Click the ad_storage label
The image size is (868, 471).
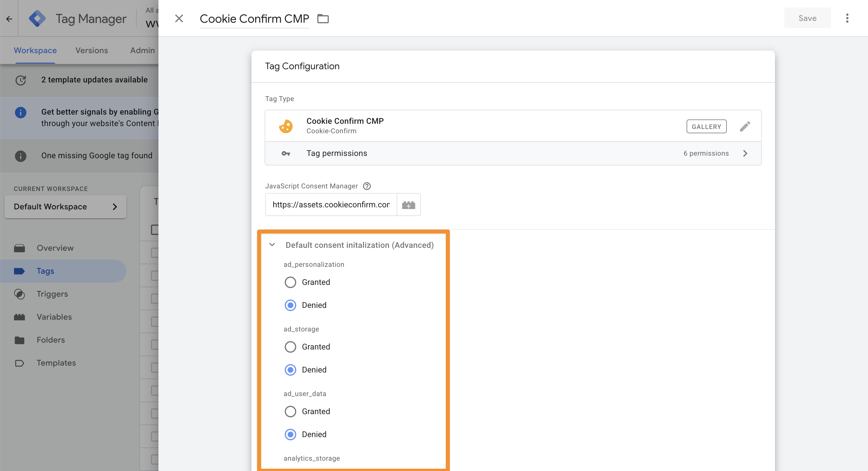pos(301,329)
